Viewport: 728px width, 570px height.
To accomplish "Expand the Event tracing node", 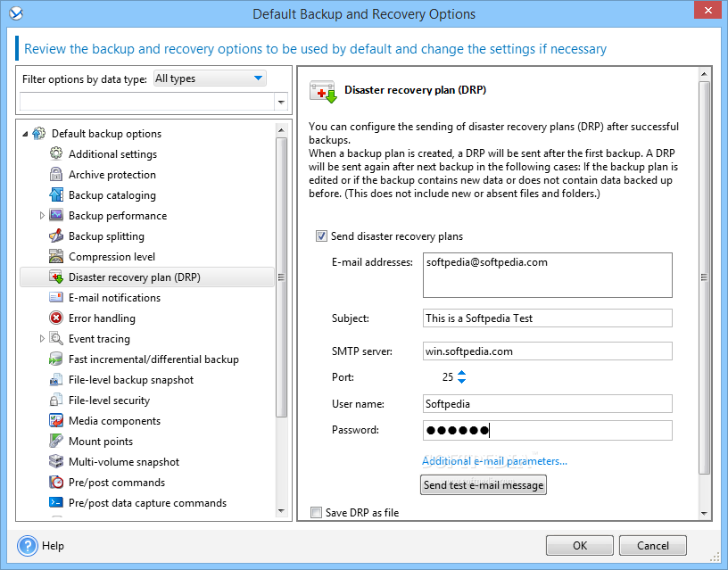I will [x=42, y=338].
